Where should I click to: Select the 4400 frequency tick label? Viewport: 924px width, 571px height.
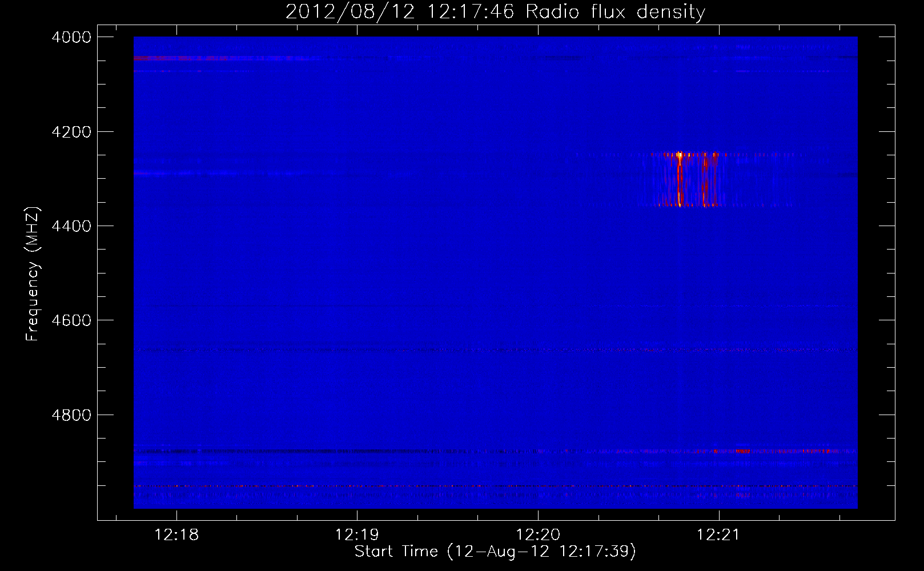coord(71,226)
